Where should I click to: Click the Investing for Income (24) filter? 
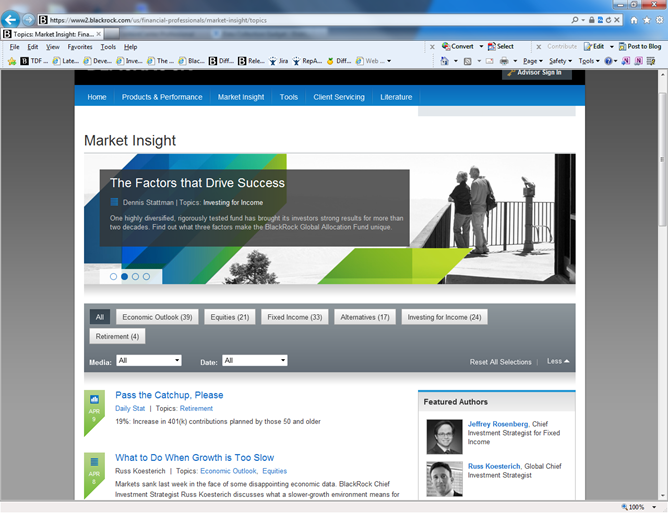click(444, 317)
